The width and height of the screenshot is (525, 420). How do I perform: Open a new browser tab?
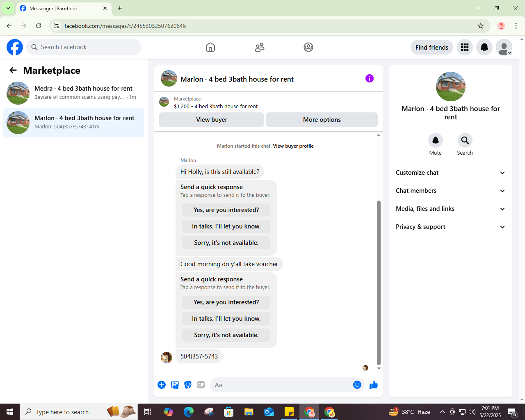click(x=120, y=8)
